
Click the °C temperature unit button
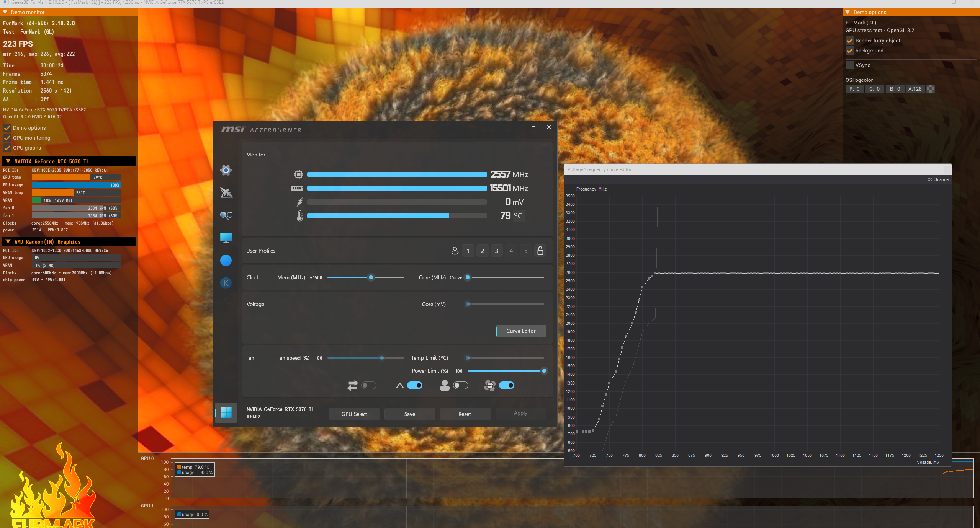click(x=518, y=216)
